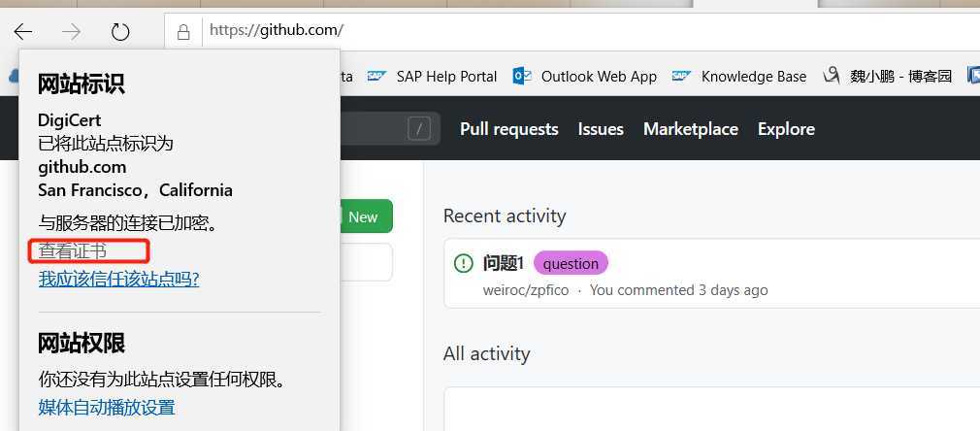Select Explore in the GitHub header
Viewport: 980px width, 431px height.
click(x=786, y=129)
